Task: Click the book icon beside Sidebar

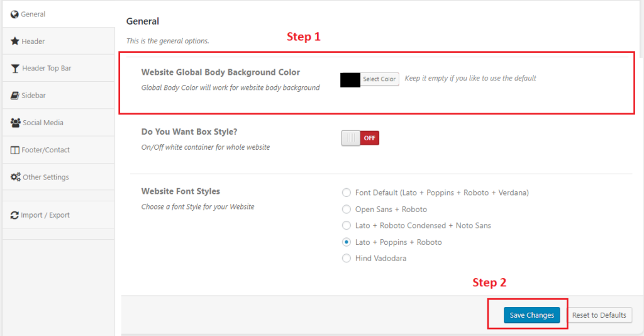Action: 14,96
